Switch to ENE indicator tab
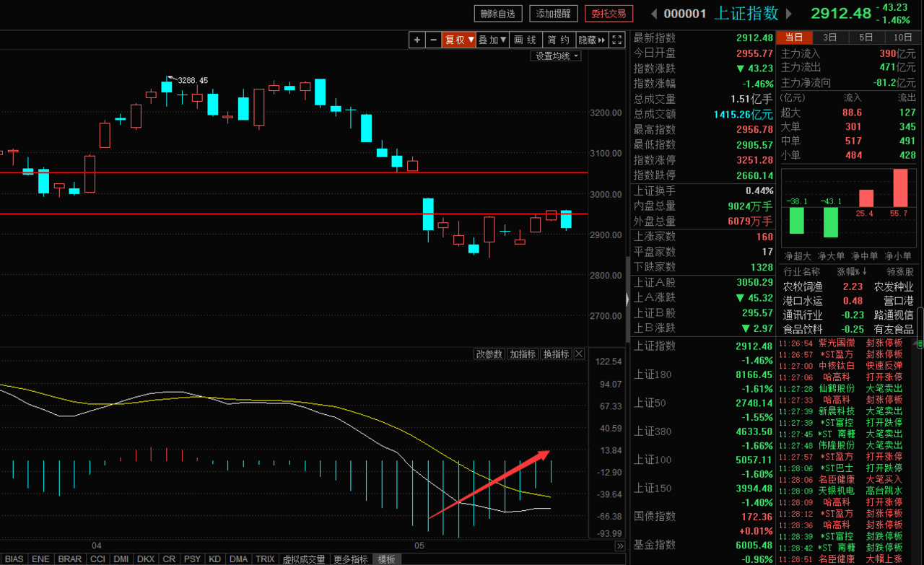This screenshot has height=565, width=924. (x=41, y=559)
